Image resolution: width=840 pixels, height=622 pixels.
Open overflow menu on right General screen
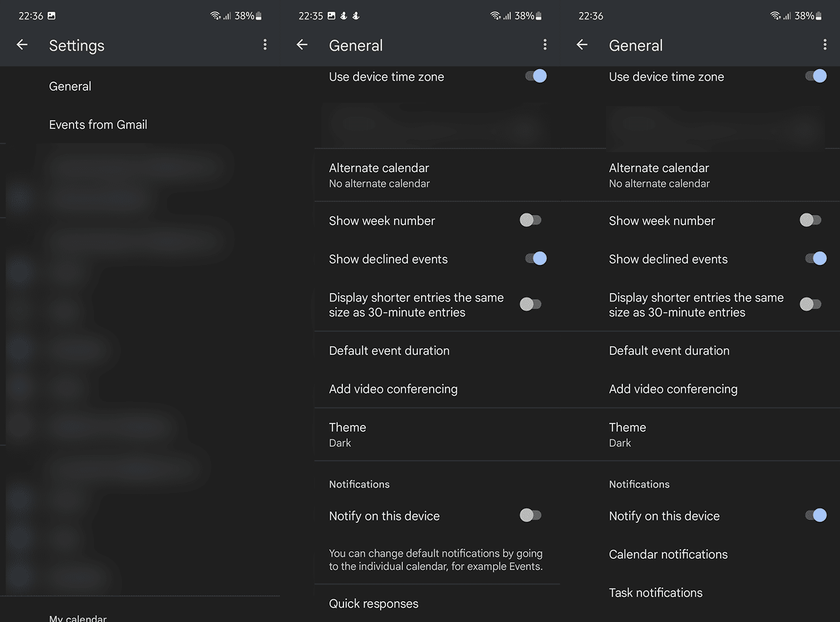click(825, 45)
